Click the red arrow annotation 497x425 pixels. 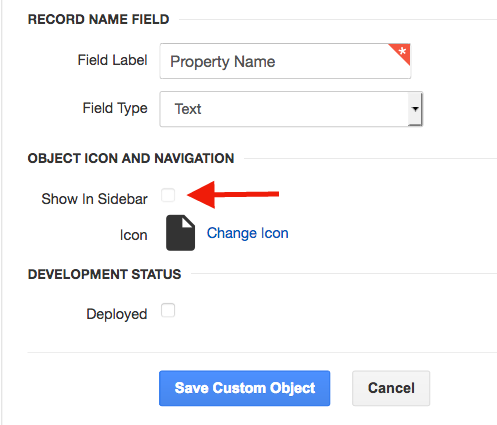(x=233, y=195)
